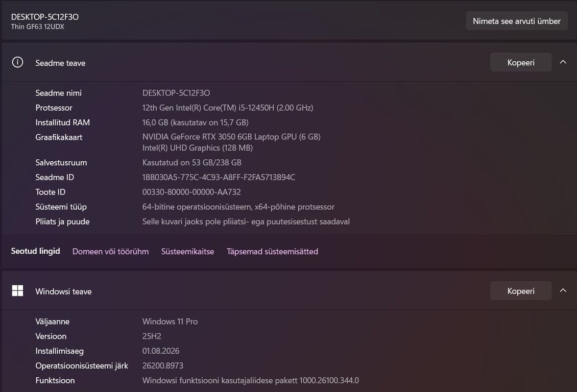Select 64-bitine operatsioonisüsteem value

pyautogui.click(x=238, y=207)
